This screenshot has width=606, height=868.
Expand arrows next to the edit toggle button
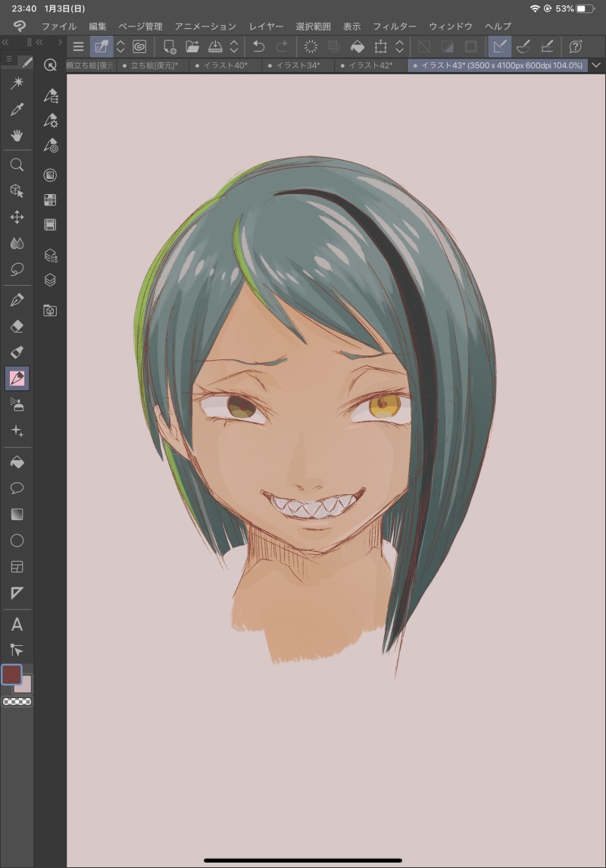pos(120,46)
